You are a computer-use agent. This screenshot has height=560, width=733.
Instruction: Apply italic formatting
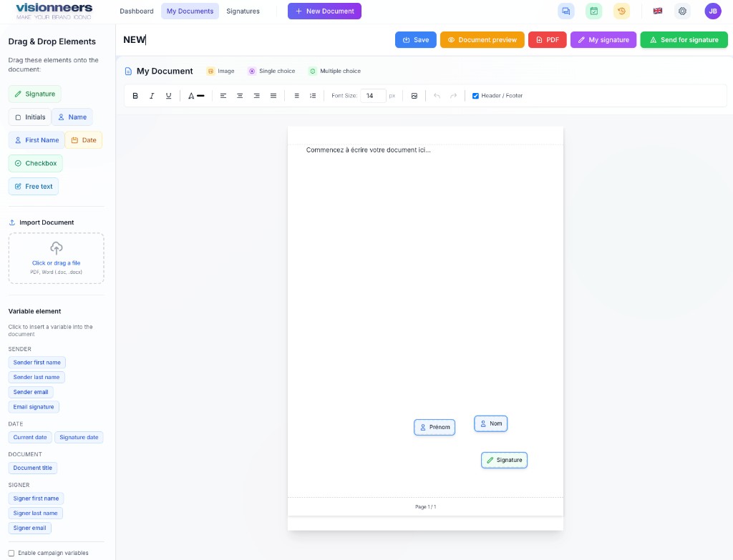[152, 95]
